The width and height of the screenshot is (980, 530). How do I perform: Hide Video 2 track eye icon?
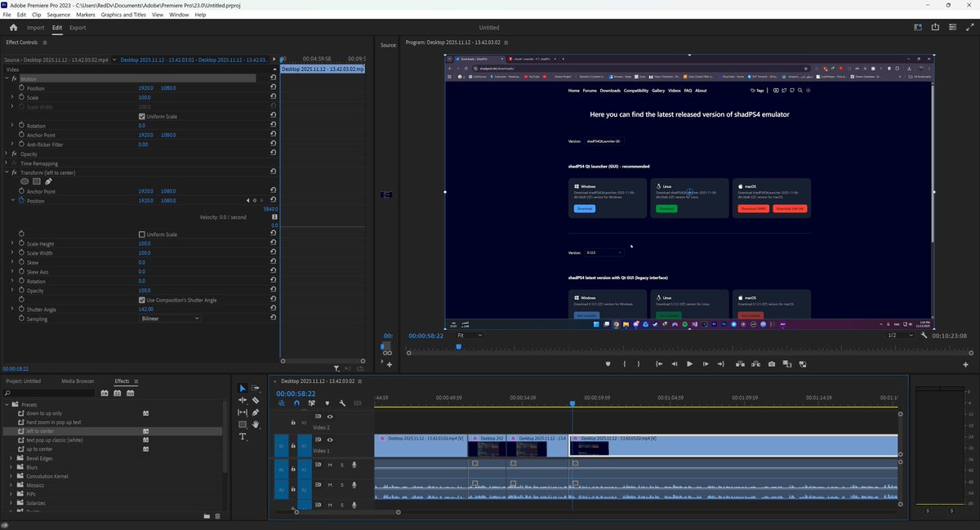click(330, 416)
